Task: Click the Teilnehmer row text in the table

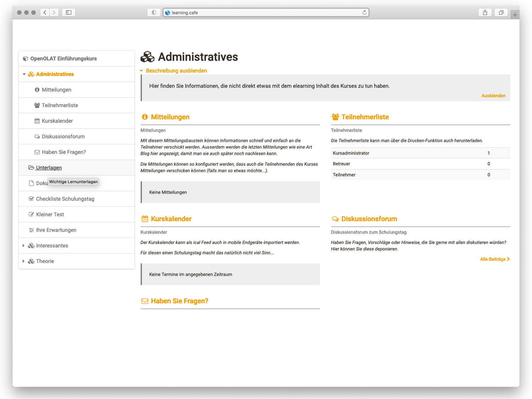Action: tap(344, 175)
